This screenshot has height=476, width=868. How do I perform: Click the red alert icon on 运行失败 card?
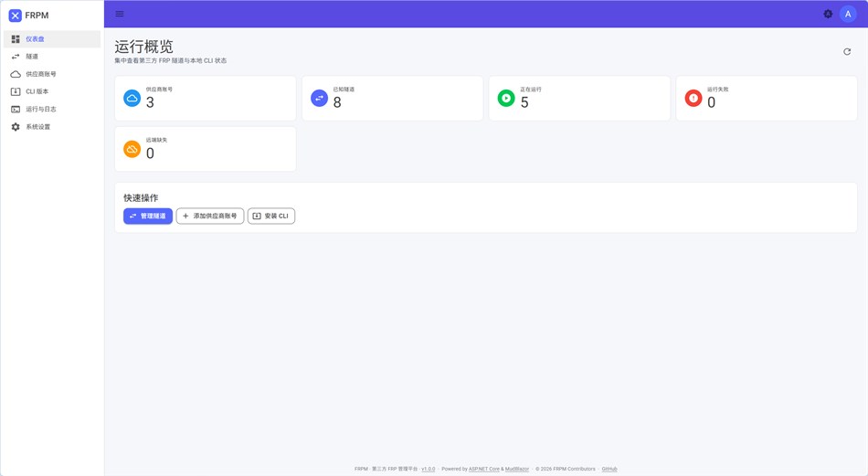pos(693,99)
